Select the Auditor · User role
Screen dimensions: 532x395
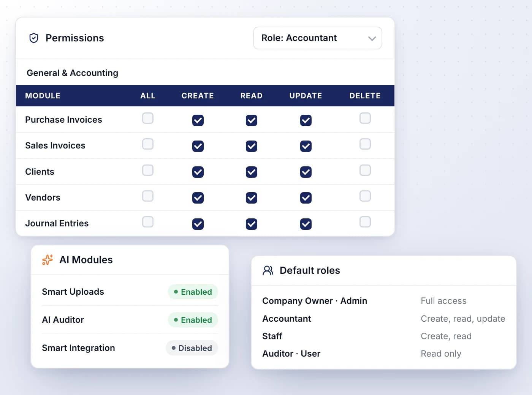(x=291, y=354)
